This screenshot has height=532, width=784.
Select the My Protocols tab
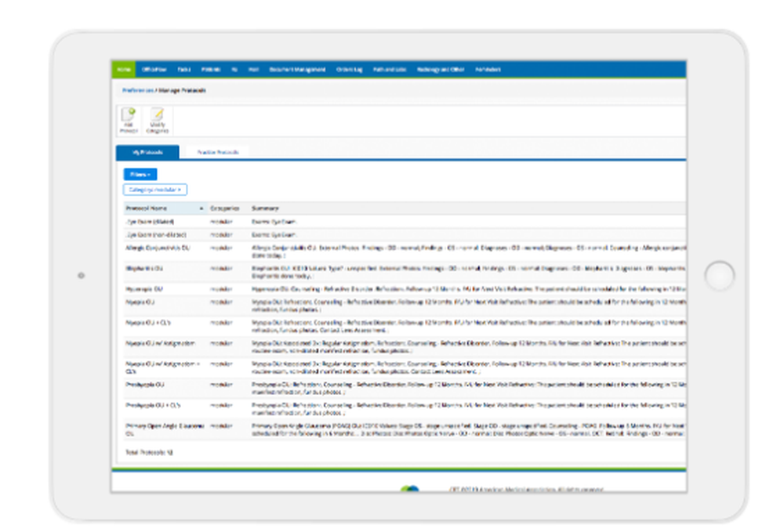[147, 152]
